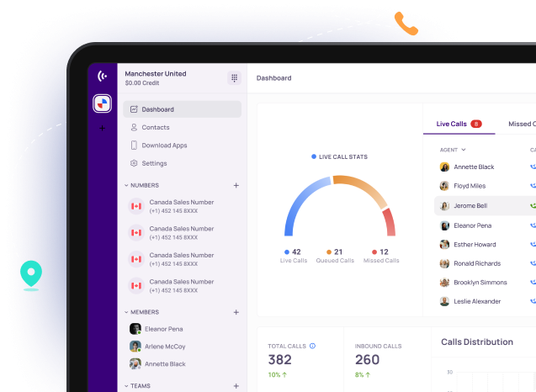Click the 382 total calls value
The width and height of the screenshot is (536, 392).
tap(279, 359)
